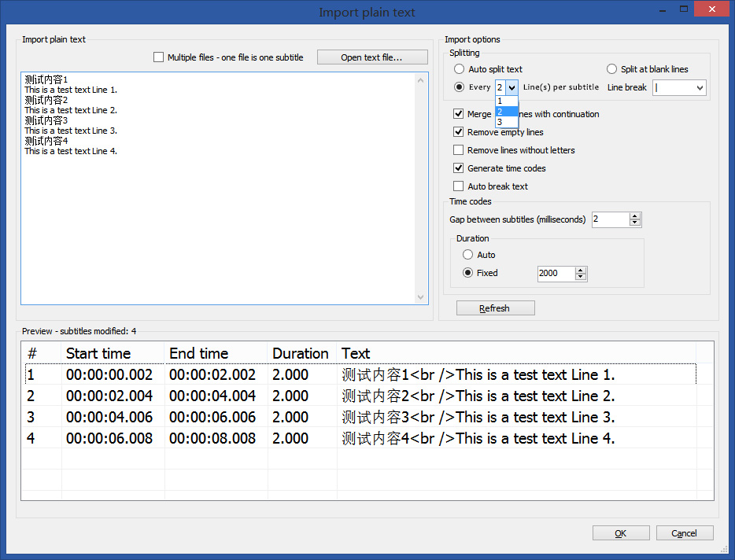
Task: Open the Line break combo box
Action: 699,87
